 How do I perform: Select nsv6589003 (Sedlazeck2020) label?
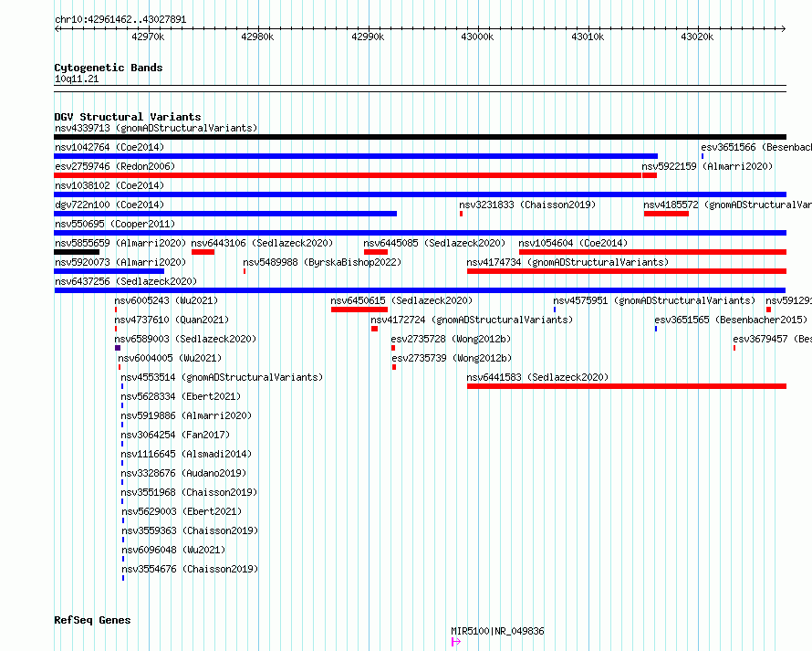pos(185,339)
